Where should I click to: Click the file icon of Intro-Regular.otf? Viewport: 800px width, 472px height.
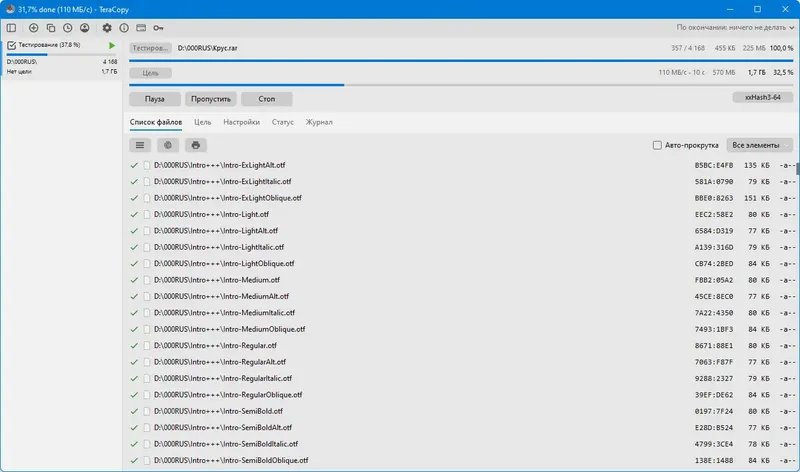[147, 345]
